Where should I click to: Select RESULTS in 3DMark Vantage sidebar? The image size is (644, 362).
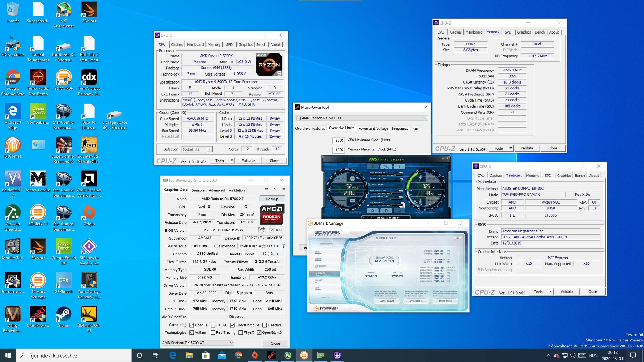(324, 273)
